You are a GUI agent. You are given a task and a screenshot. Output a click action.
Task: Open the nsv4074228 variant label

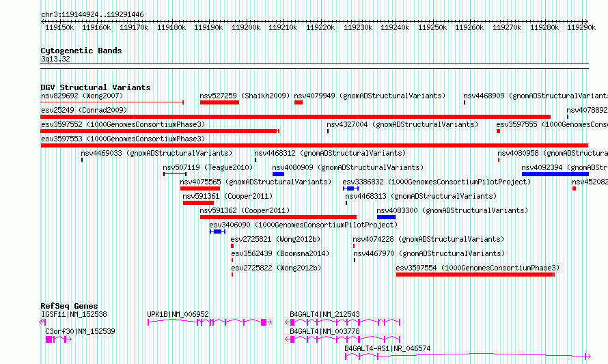(x=428, y=239)
